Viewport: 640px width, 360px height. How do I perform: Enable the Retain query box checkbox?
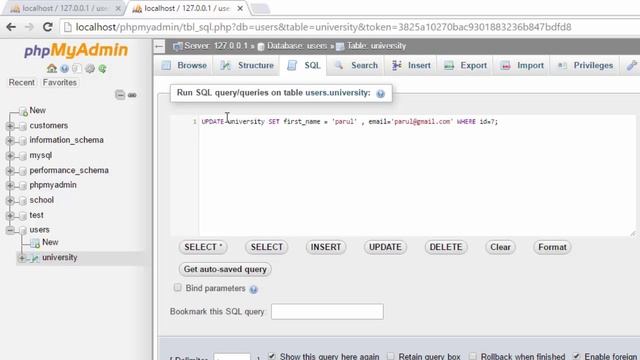point(391,356)
